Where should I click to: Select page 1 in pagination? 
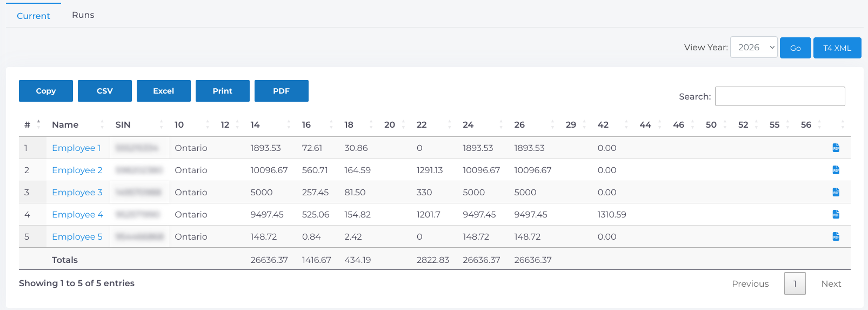[x=794, y=283]
